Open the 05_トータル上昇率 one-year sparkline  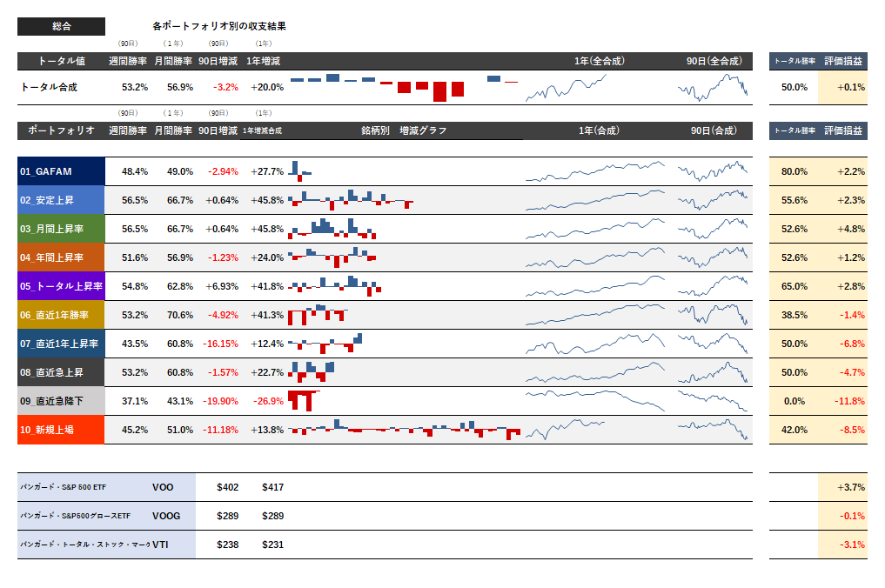point(595,286)
